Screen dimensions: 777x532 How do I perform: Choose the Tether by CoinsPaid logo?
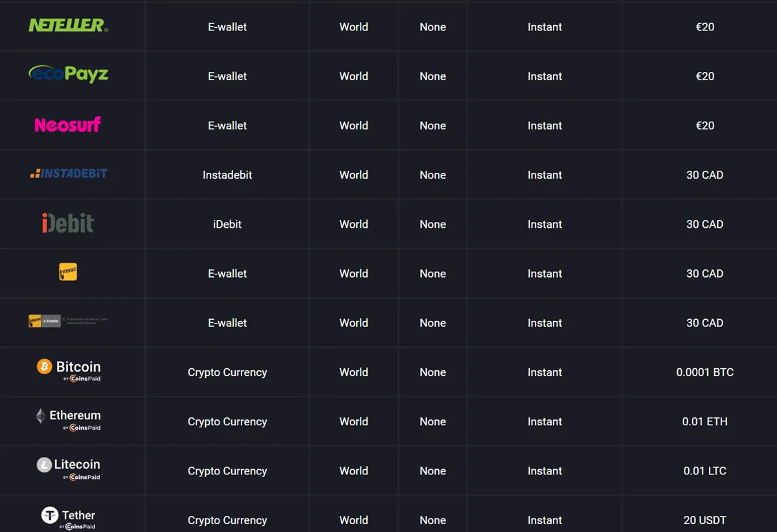[x=69, y=518]
